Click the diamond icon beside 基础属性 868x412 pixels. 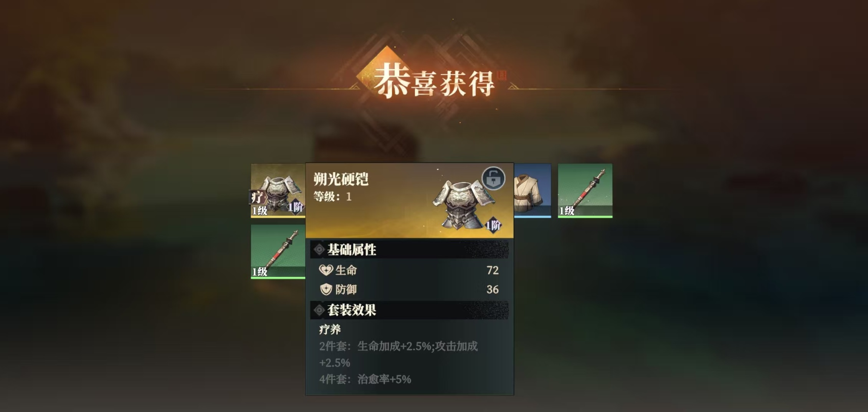click(x=319, y=250)
